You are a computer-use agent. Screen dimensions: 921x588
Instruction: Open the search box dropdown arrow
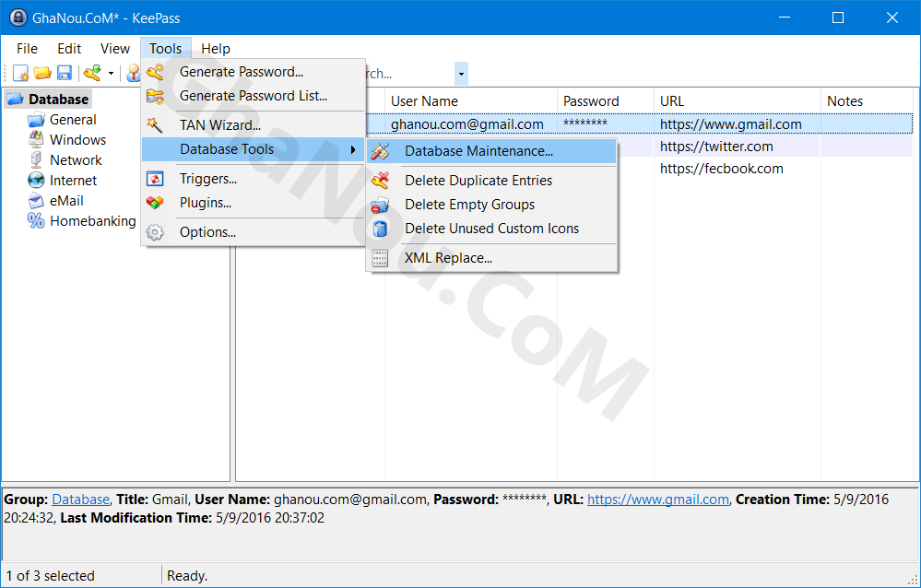click(x=461, y=74)
